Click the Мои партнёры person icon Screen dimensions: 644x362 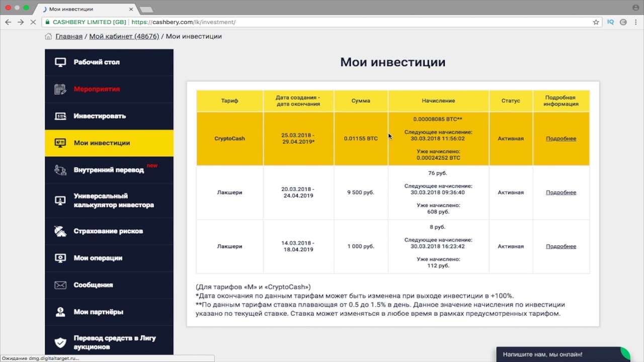(x=60, y=312)
